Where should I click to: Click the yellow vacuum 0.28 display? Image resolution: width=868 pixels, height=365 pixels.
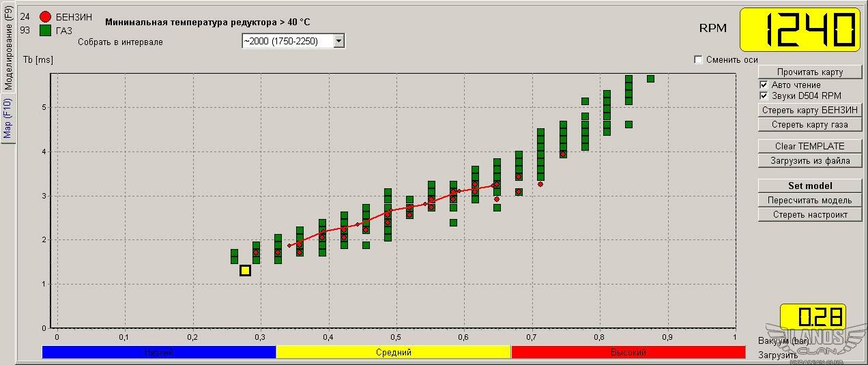pyautogui.click(x=812, y=317)
